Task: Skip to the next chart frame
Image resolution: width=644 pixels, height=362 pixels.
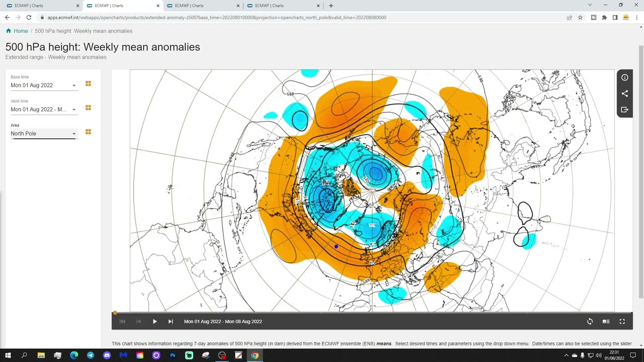Action: [171, 321]
